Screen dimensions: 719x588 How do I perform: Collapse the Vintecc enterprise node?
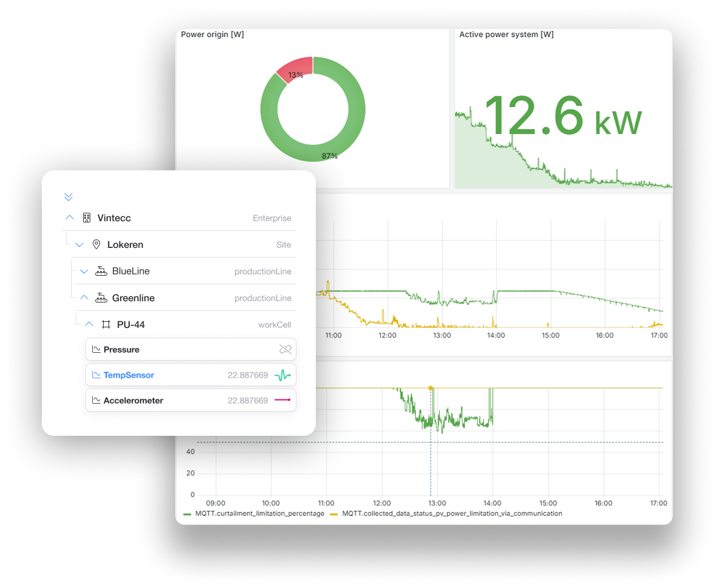70,218
